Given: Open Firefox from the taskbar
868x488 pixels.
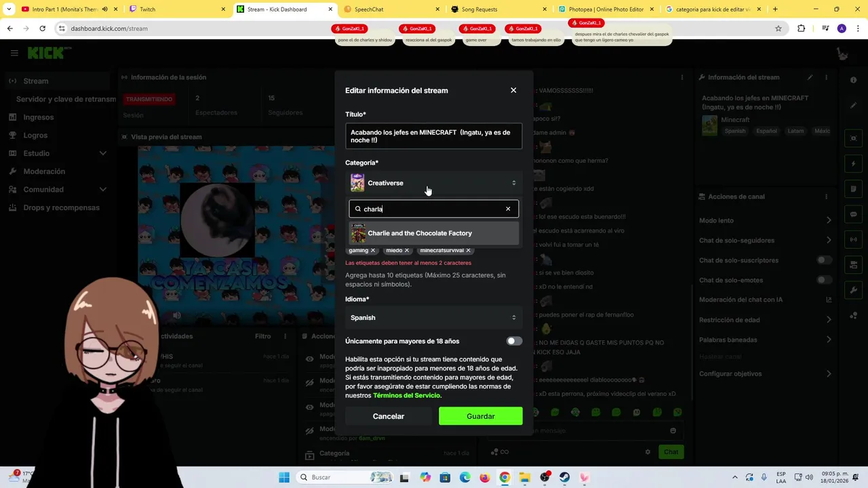Looking at the screenshot, I should 484,477.
